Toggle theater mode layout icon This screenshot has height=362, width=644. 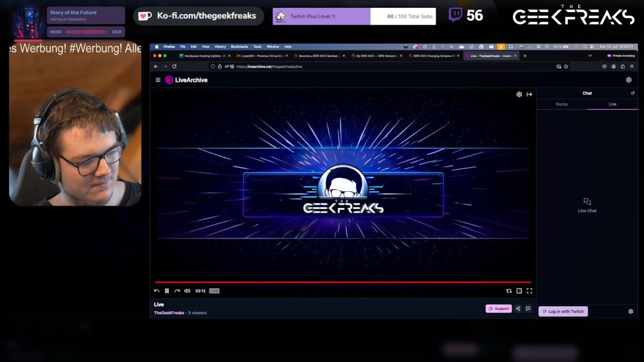coord(519,291)
